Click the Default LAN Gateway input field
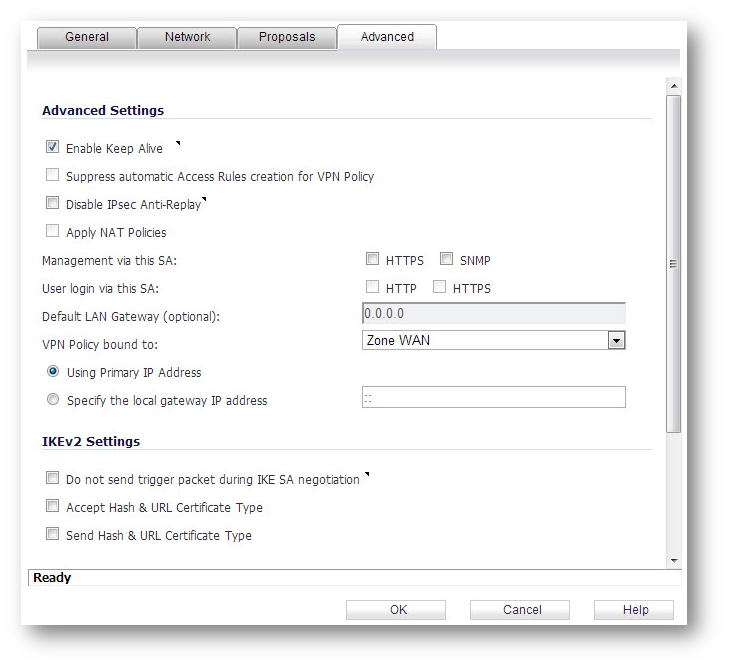The height and width of the screenshot is (667, 729). pyautogui.click(x=494, y=313)
